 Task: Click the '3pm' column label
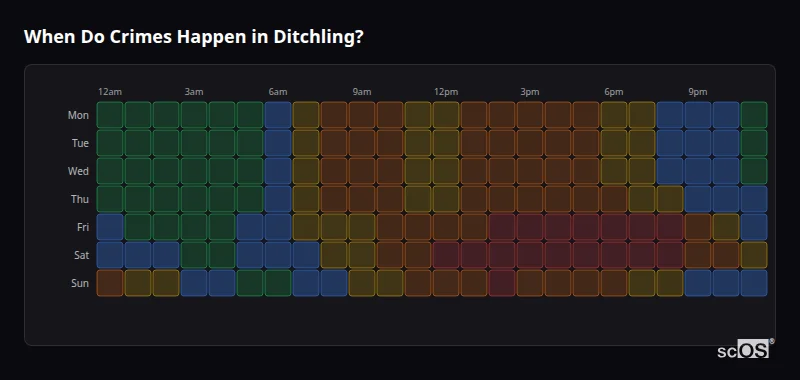pos(530,92)
